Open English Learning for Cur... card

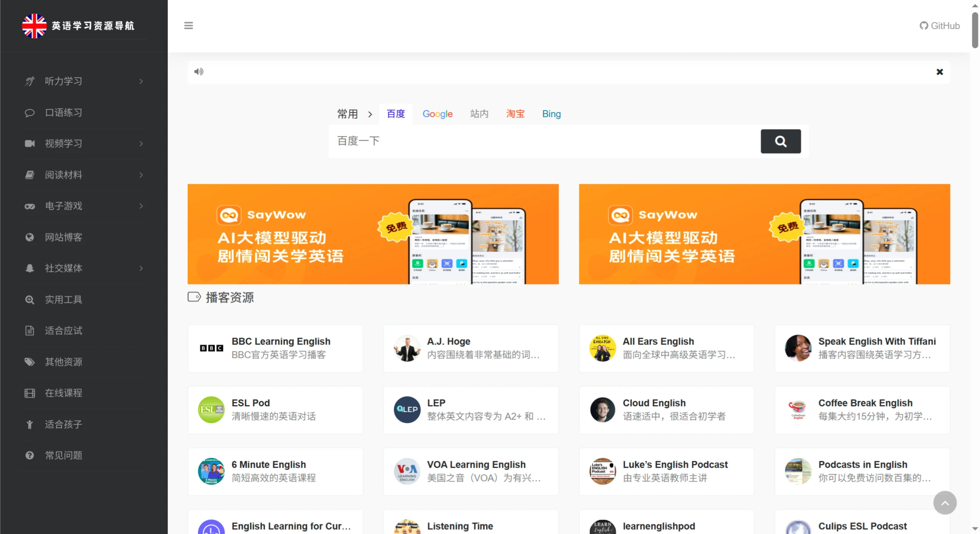[x=275, y=522]
